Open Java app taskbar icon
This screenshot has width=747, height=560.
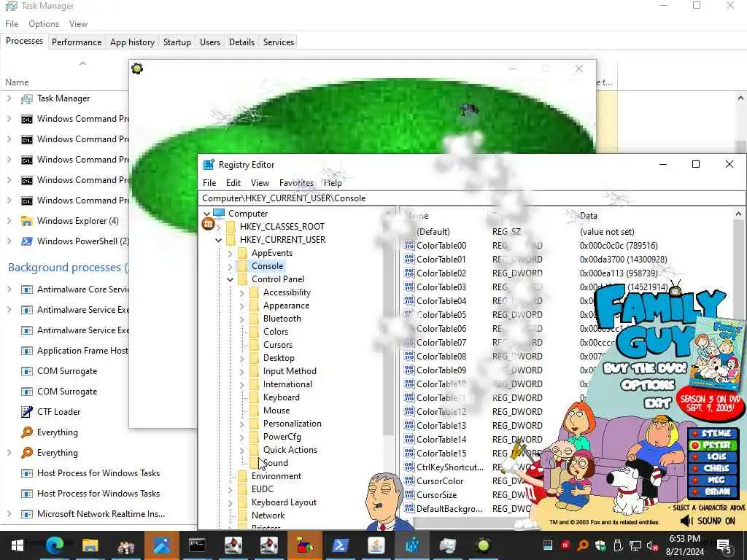(x=376, y=545)
